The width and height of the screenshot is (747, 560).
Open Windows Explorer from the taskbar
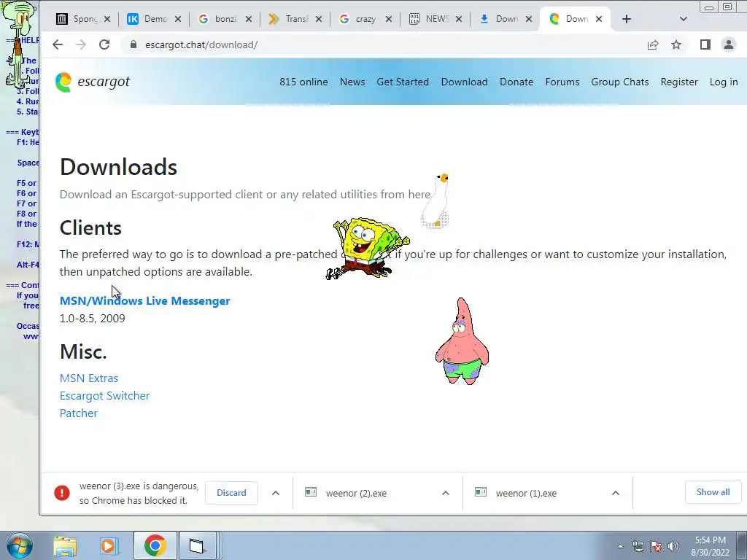65,545
